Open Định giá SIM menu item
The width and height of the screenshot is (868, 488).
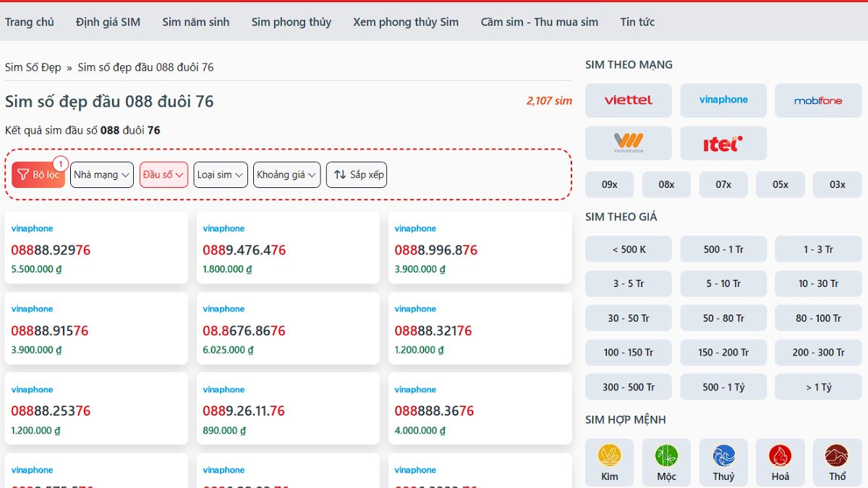109,22
